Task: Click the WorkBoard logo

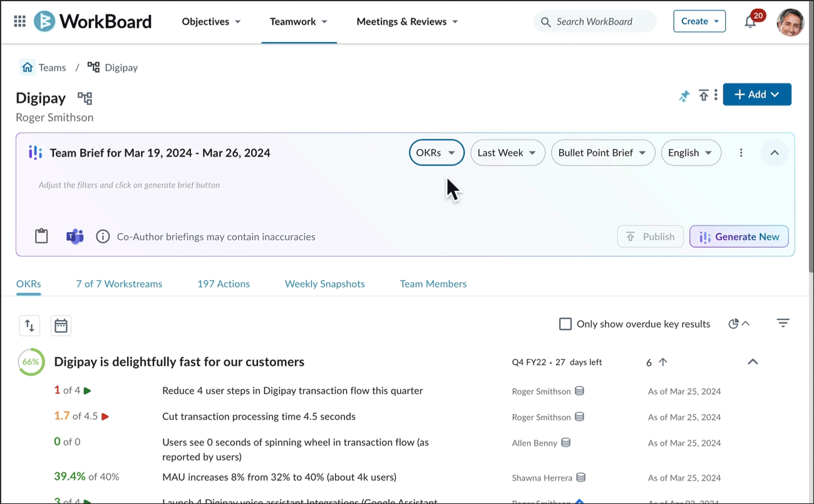Action: click(x=93, y=21)
